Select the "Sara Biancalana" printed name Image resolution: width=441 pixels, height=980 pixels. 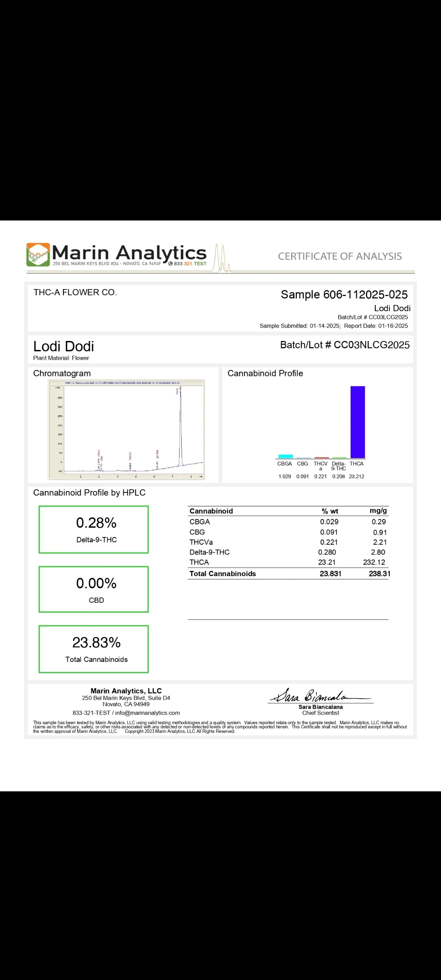pos(321,707)
